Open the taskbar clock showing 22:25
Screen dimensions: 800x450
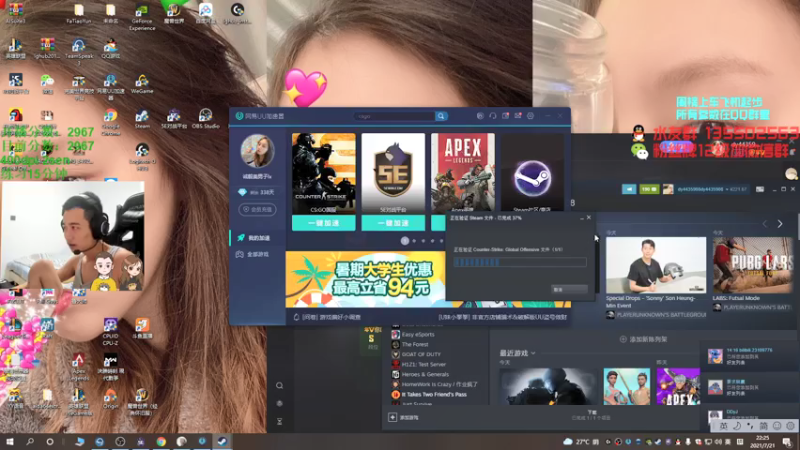pyautogui.click(x=762, y=441)
